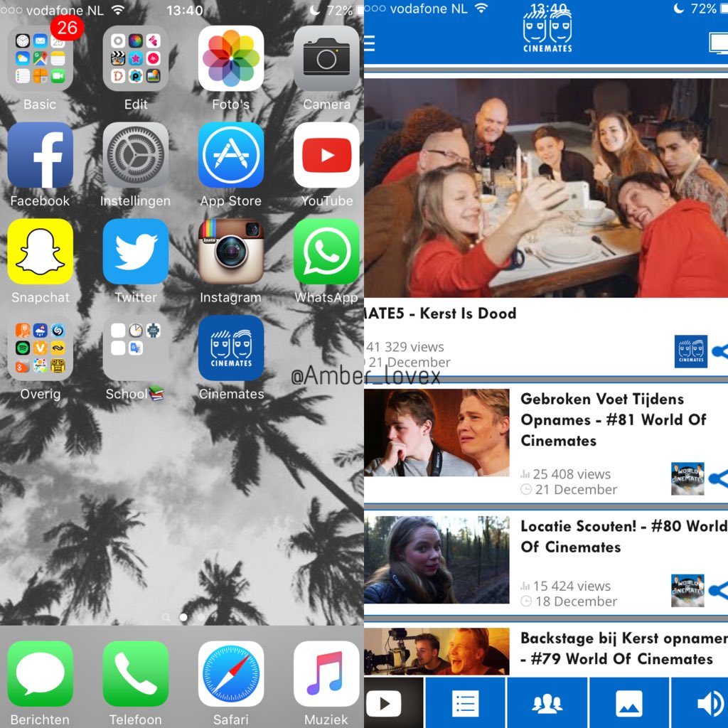Tap the '41 329 views' count
Image resolution: width=728 pixels, height=728 pixels.
[405, 347]
